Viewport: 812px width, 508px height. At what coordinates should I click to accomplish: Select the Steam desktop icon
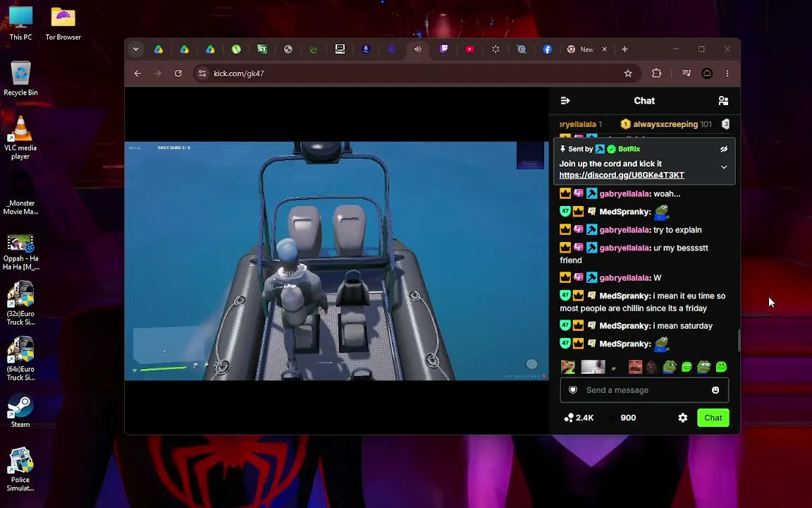tap(20, 411)
